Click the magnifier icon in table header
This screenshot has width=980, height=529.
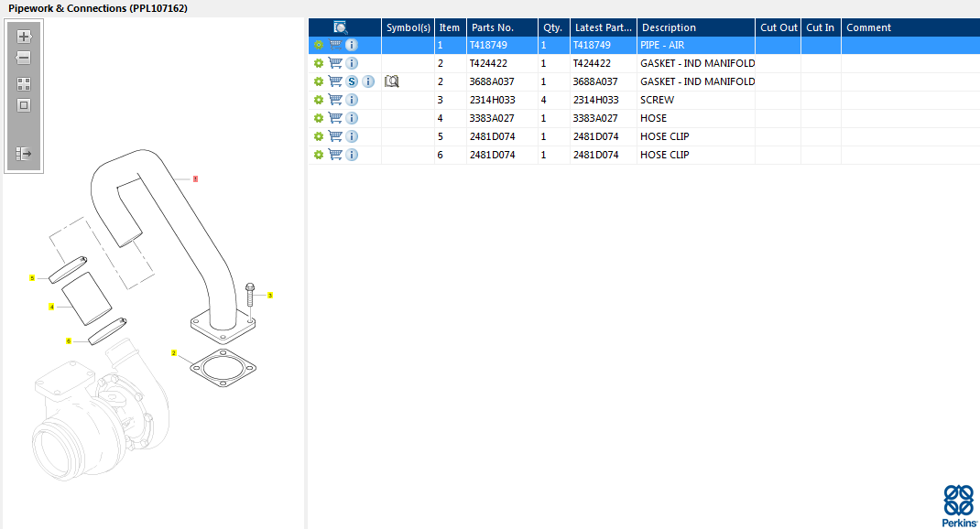(341, 27)
